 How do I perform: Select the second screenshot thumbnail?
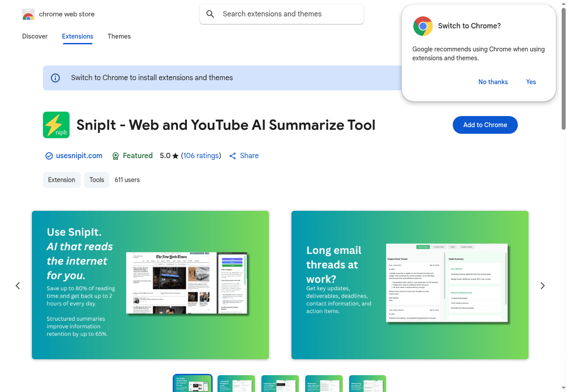(236, 384)
